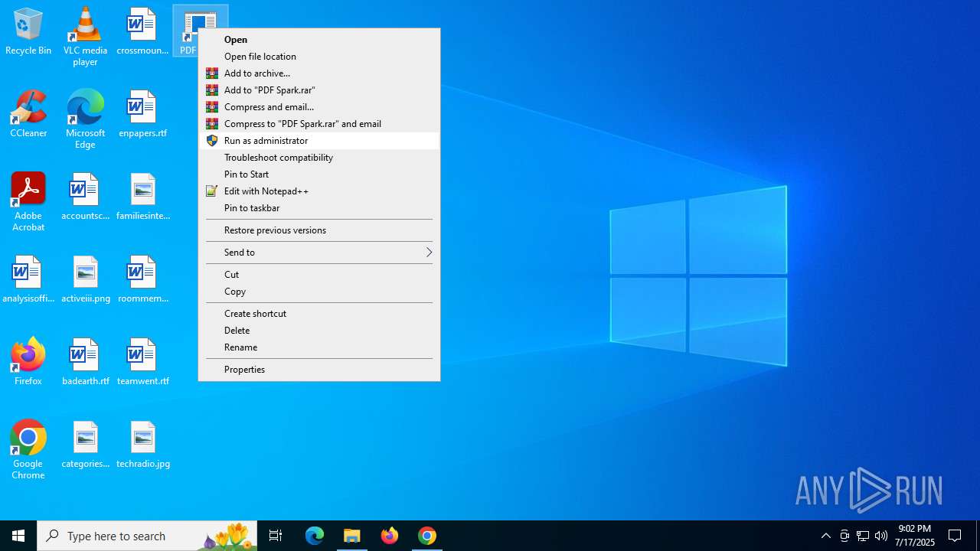Open the volume control tray icon
Screen dimensions: 980x551
[881, 536]
